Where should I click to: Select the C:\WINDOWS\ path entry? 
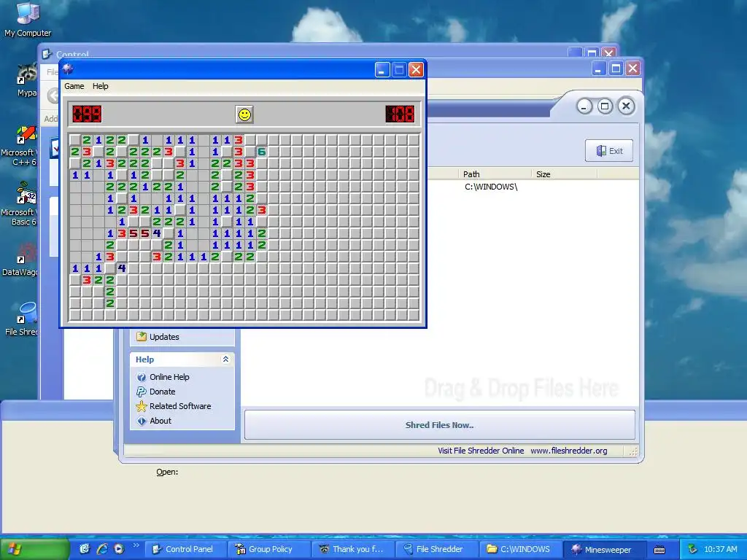tap(491, 187)
